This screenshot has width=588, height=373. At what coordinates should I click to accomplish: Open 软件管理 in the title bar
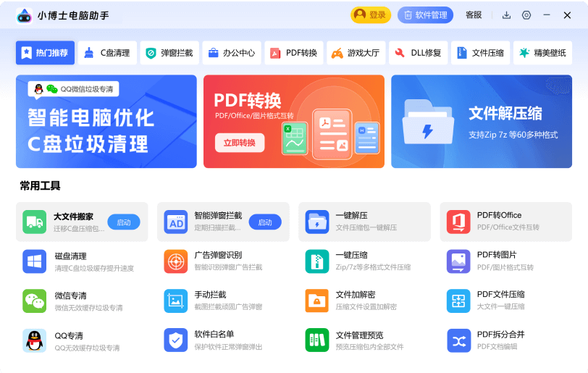click(x=425, y=15)
